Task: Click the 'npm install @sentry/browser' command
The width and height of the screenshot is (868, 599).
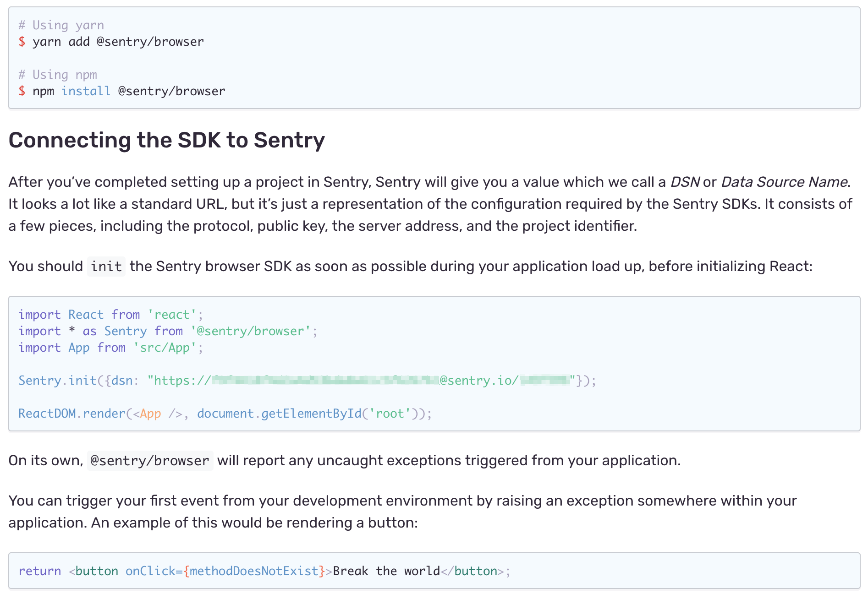Action: [x=129, y=91]
